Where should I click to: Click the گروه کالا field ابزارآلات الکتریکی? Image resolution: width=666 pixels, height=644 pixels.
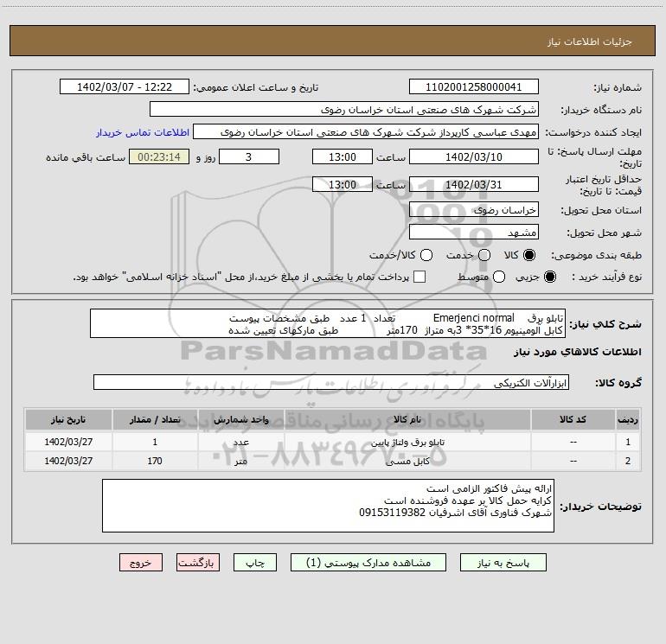pyautogui.click(x=331, y=382)
